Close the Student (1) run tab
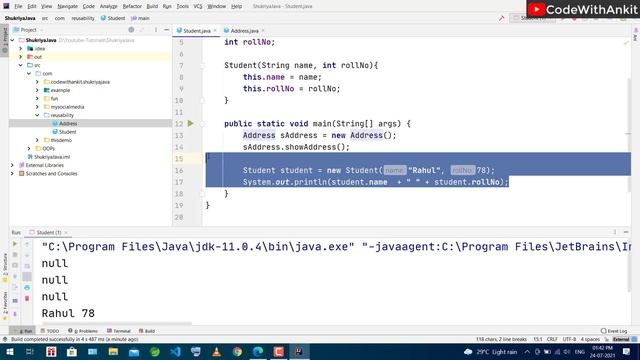Image resolution: width=640 pixels, height=360 pixels. click(x=66, y=233)
